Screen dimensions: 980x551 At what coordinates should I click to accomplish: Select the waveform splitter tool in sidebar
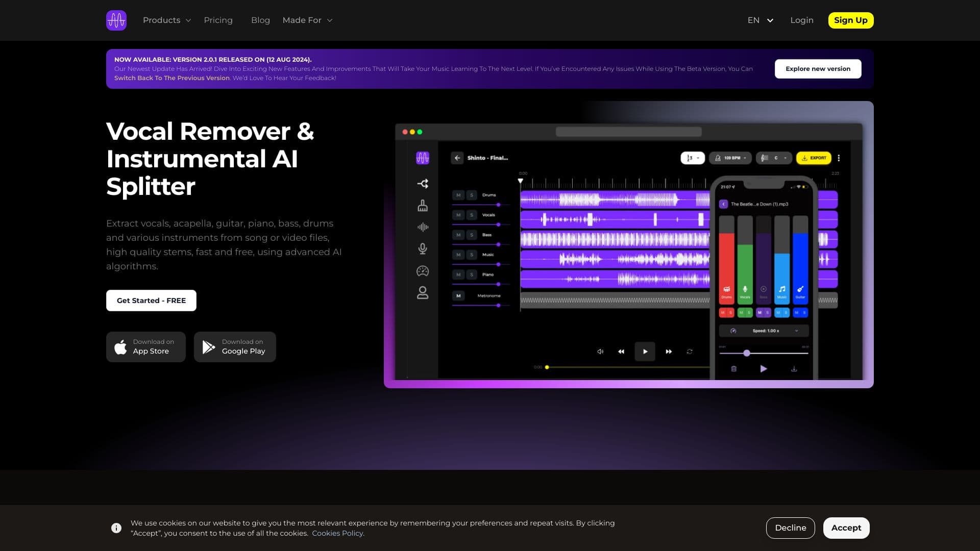[423, 183]
